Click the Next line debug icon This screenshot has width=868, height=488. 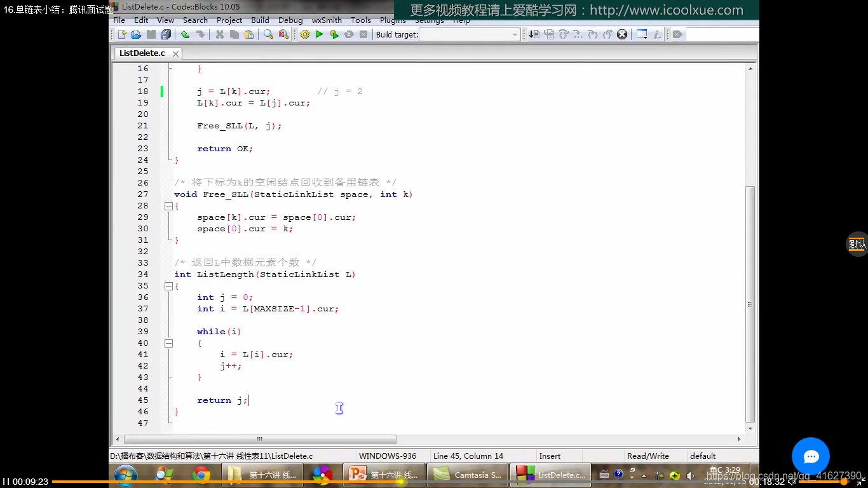(x=564, y=34)
